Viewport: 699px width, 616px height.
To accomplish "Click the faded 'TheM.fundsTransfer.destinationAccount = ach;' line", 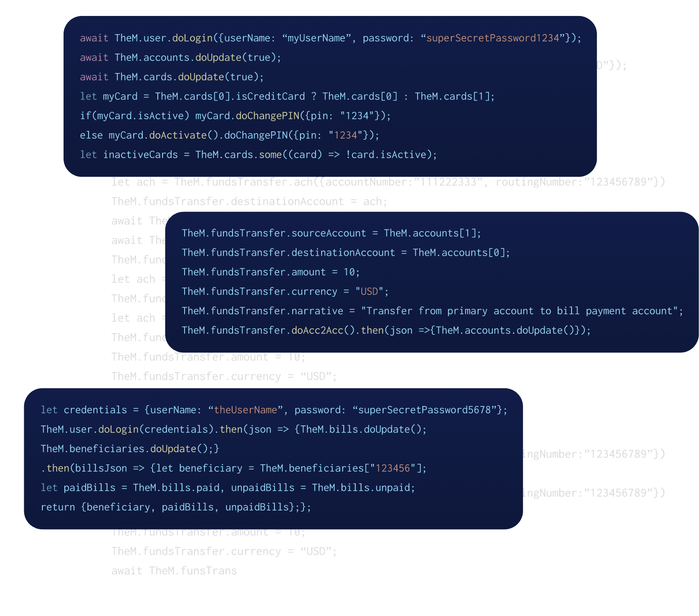I will click(249, 202).
